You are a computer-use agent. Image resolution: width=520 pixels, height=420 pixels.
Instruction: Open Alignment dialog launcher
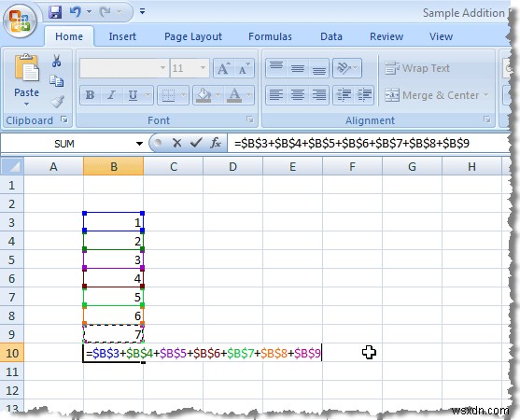click(486, 119)
